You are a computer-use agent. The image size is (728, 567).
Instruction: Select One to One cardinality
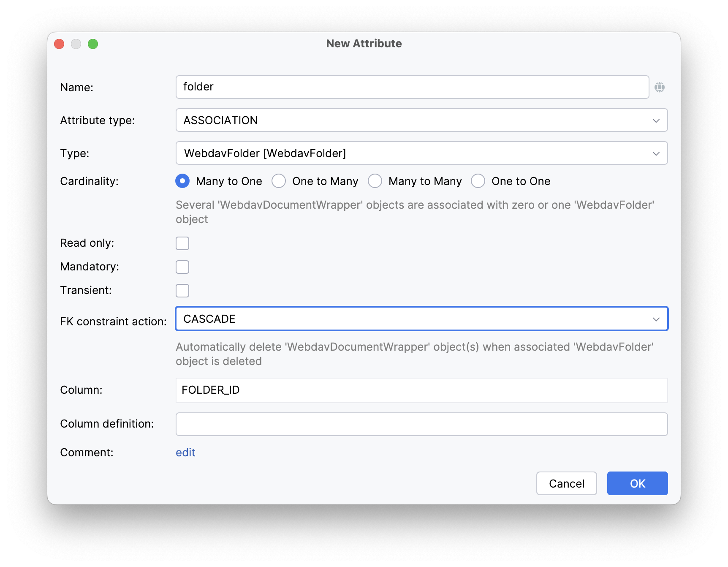[478, 181]
